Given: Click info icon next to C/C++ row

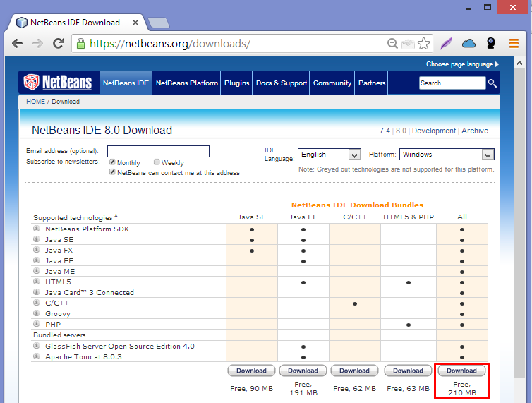Looking at the screenshot, I should (x=37, y=303).
